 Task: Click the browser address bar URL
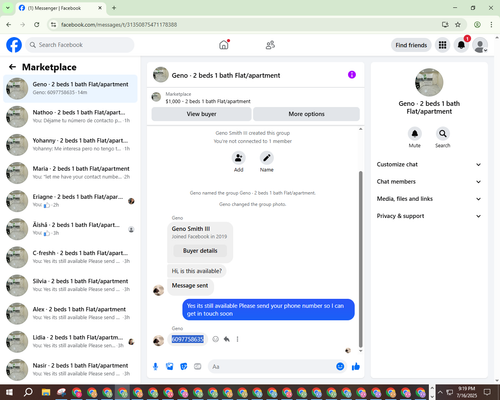(x=119, y=25)
